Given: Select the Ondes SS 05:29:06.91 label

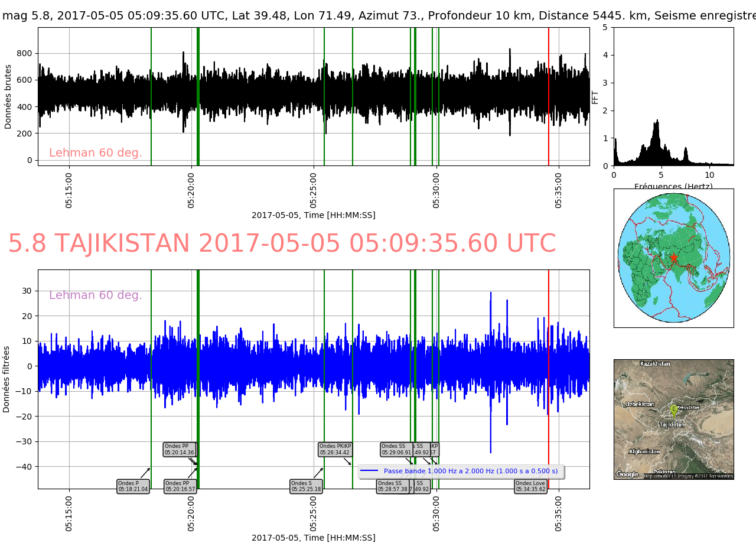Looking at the screenshot, I should coord(396,450).
